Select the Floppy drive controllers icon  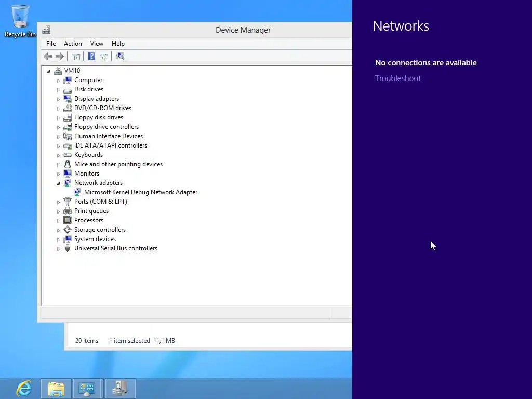68,127
